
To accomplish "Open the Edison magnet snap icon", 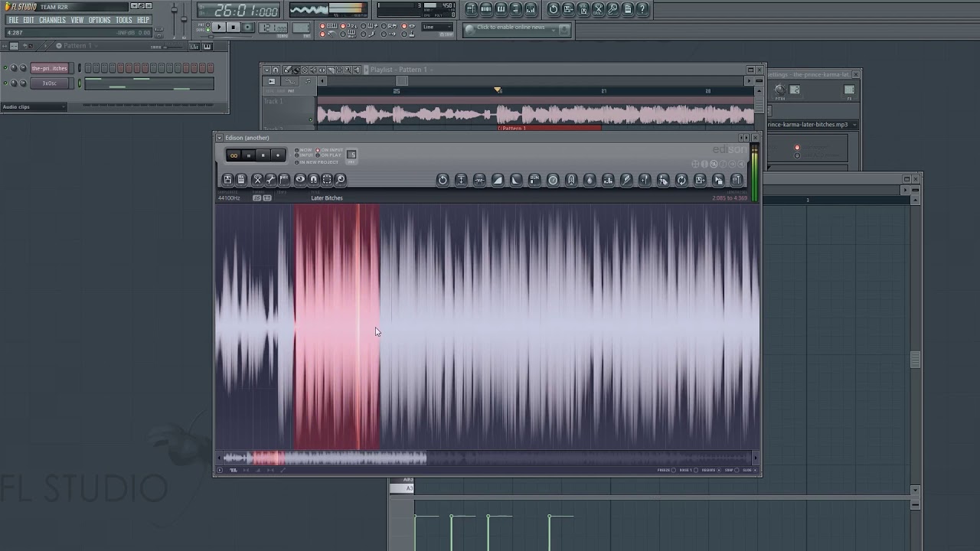I will click(313, 179).
